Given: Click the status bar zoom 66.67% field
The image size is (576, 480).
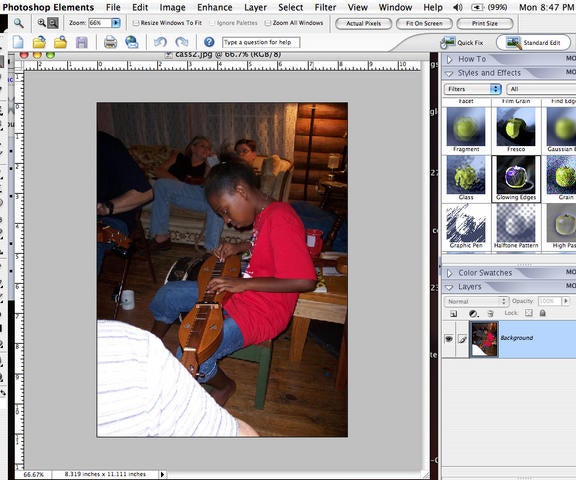Looking at the screenshot, I should point(33,474).
